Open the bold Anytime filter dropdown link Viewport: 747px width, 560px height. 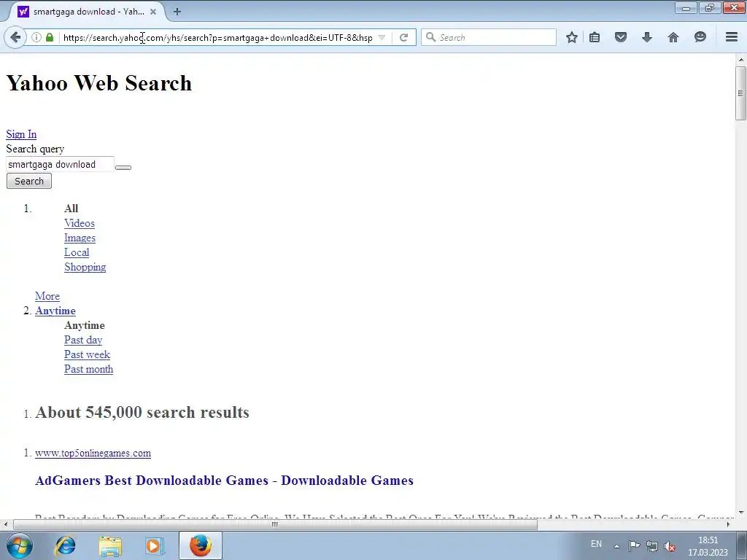pyautogui.click(x=55, y=311)
